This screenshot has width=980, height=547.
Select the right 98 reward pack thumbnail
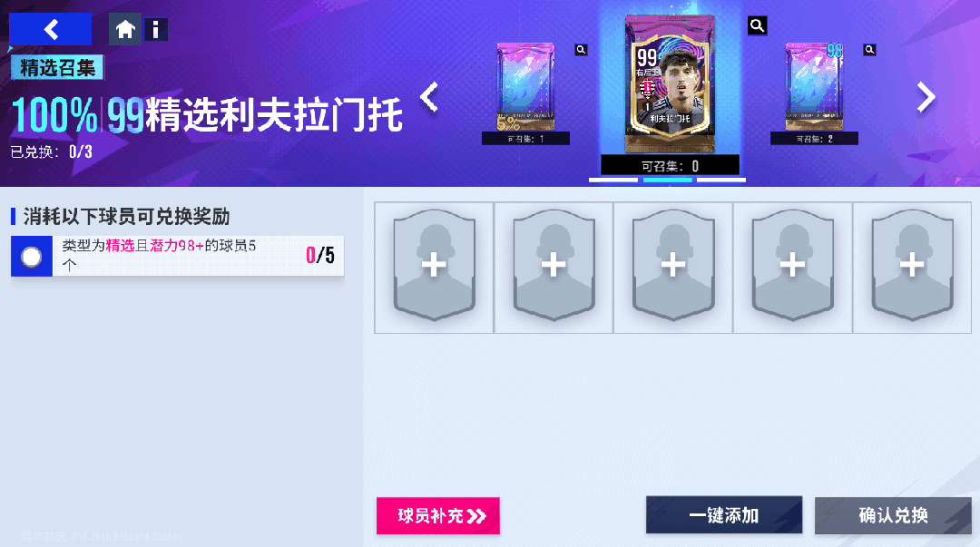(814, 87)
